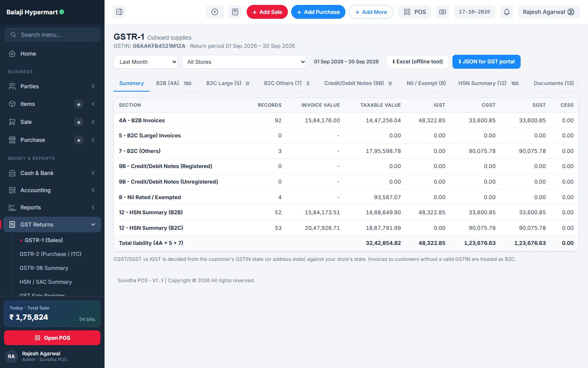The height and width of the screenshot is (368, 588).
Task: Click the plus icon next to Sale
Action: coord(79,122)
